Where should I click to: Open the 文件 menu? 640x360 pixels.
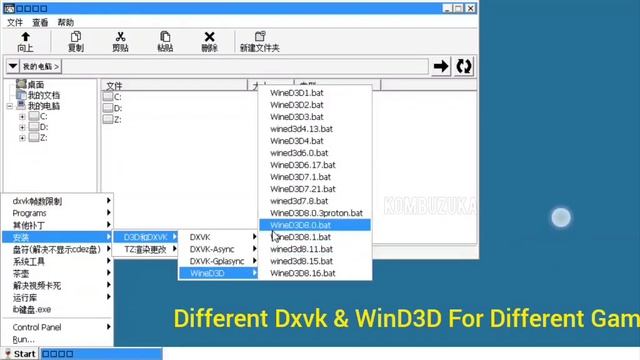15,22
